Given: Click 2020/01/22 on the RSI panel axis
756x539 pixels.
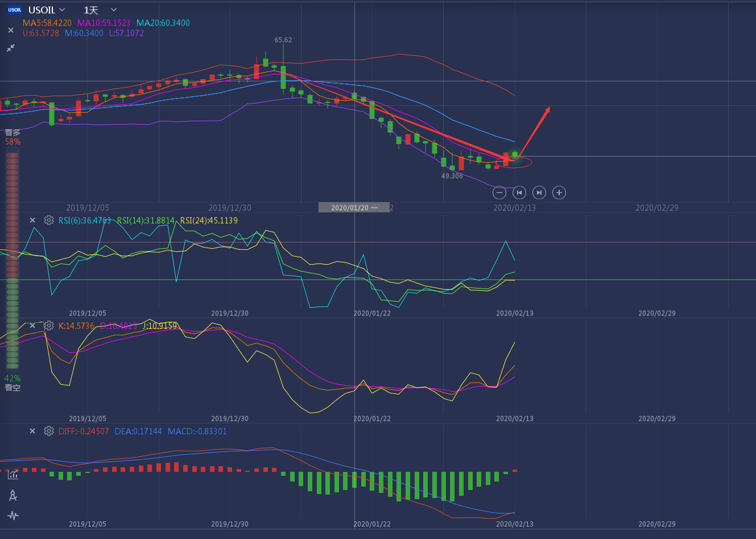Looking at the screenshot, I should [x=372, y=314].
